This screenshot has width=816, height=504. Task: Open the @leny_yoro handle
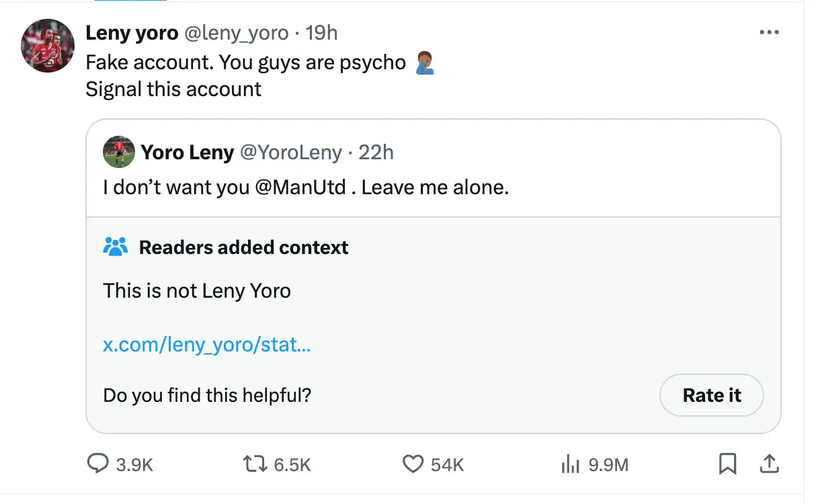point(236,32)
